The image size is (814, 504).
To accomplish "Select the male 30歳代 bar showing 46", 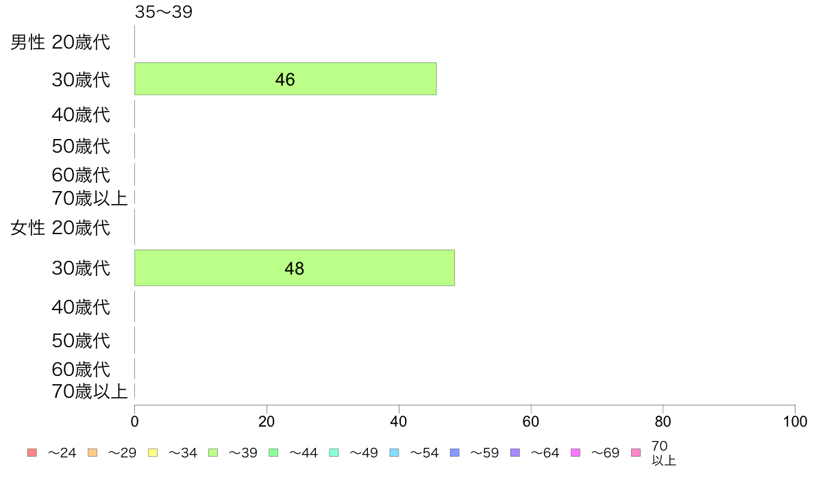I will tap(286, 79).
